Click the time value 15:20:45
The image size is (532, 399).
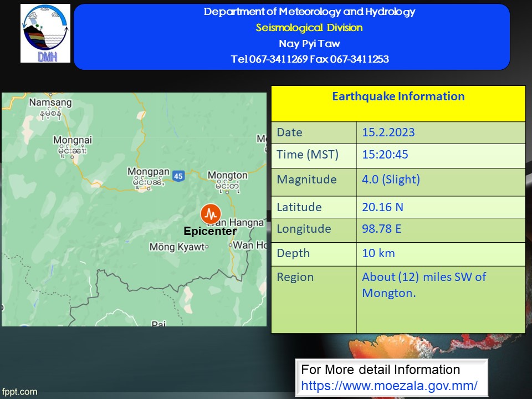[385, 155]
